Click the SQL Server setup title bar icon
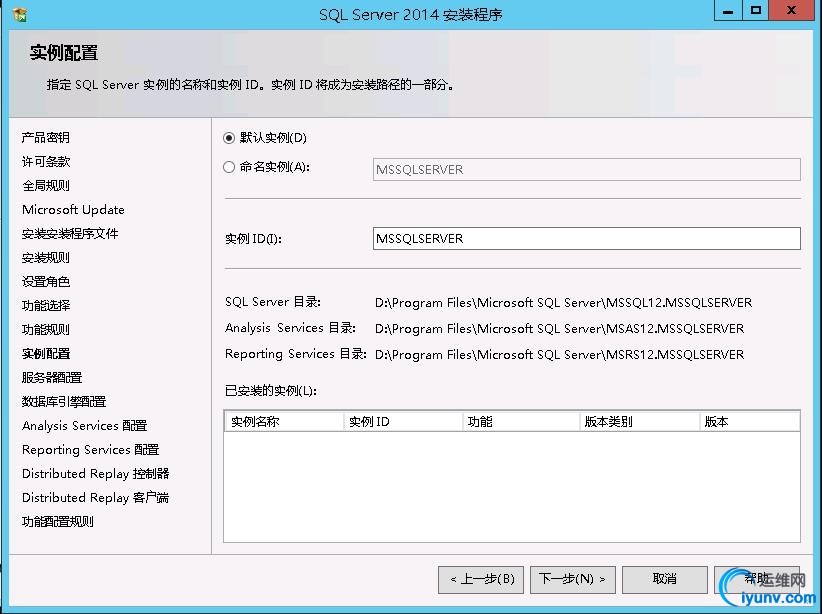The image size is (822, 614). [x=20, y=14]
